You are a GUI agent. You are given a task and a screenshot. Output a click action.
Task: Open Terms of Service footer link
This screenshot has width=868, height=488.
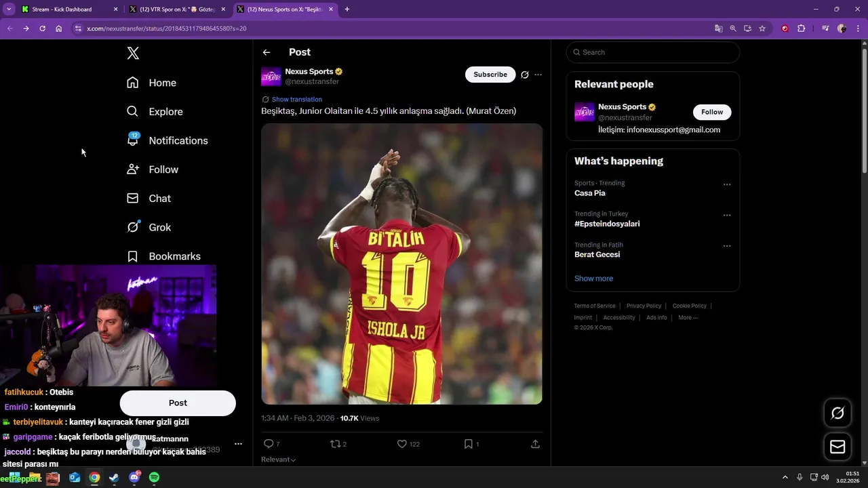595,306
